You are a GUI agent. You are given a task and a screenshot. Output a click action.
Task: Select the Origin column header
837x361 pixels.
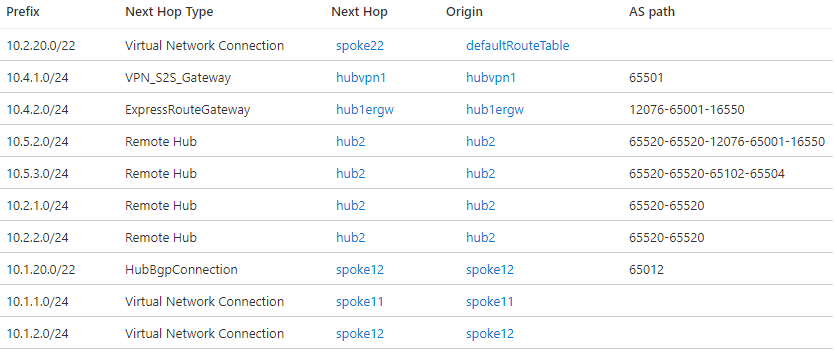coord(464,12)
